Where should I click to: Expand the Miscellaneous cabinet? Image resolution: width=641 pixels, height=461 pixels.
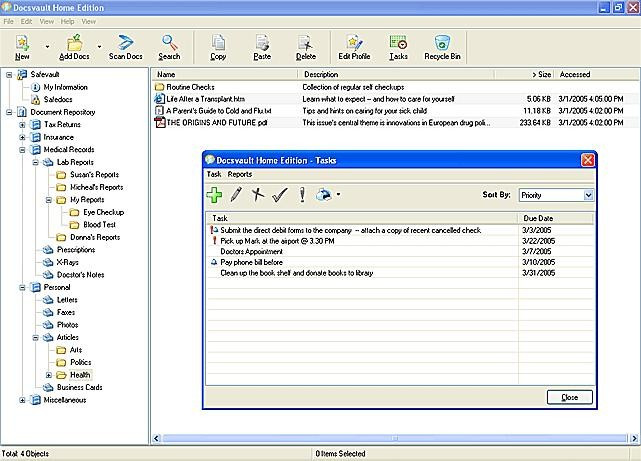[22, 400]
